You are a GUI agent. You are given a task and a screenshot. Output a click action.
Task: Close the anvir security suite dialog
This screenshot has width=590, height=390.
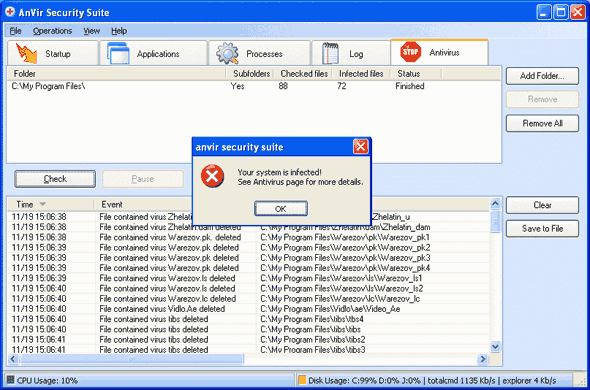pos(360,146)
